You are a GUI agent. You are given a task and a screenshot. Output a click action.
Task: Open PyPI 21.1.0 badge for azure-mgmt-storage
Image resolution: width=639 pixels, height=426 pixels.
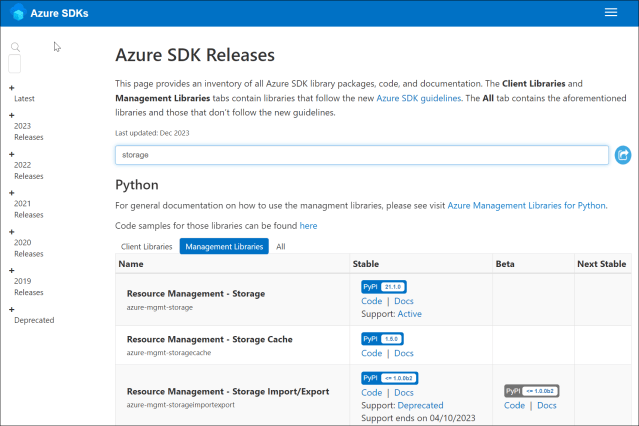click(383, 287)
